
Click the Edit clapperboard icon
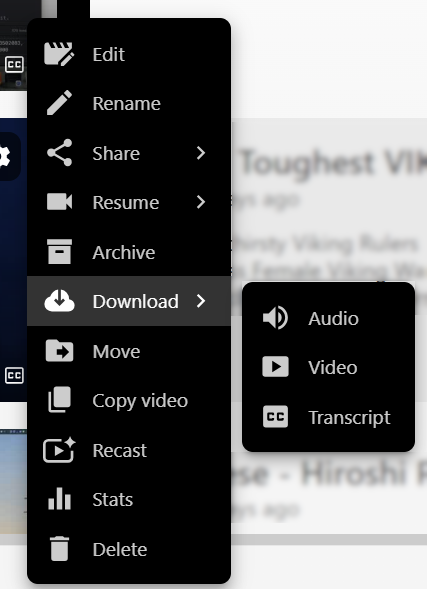[x=59, y=54]
